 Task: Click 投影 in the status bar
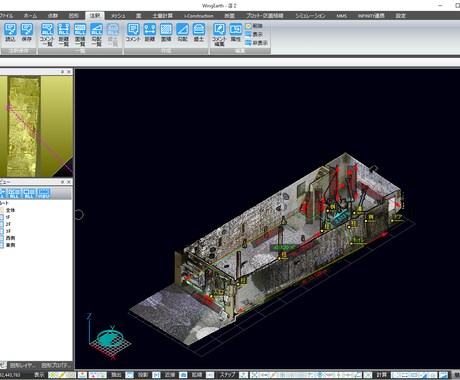click(x=143, y=375)
